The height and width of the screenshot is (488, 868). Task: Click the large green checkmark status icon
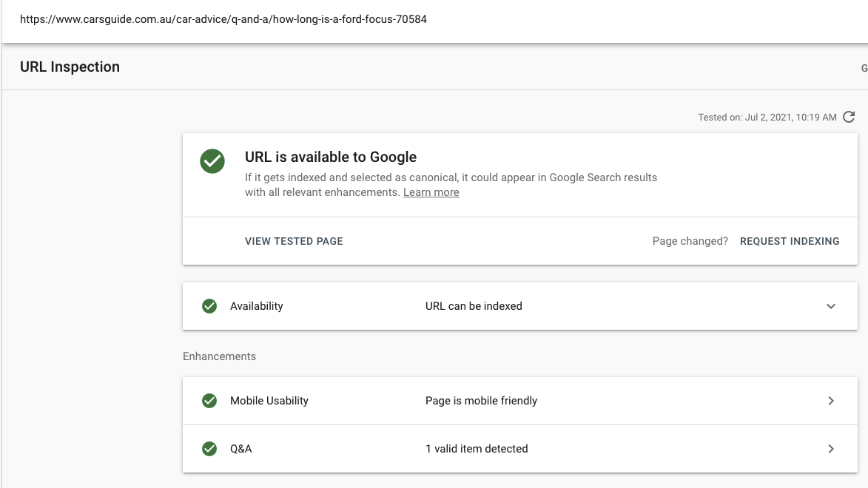point(212,161)
